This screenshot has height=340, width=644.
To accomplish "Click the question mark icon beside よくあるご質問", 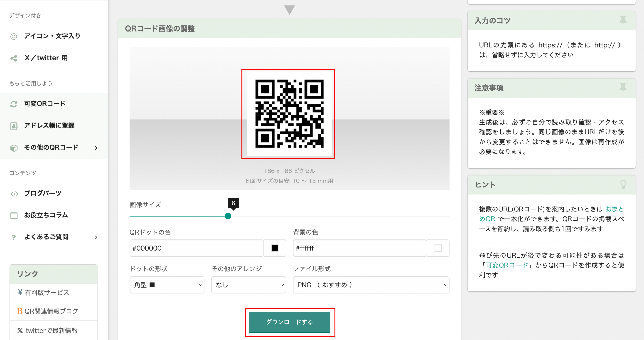I will click(13, 237).
